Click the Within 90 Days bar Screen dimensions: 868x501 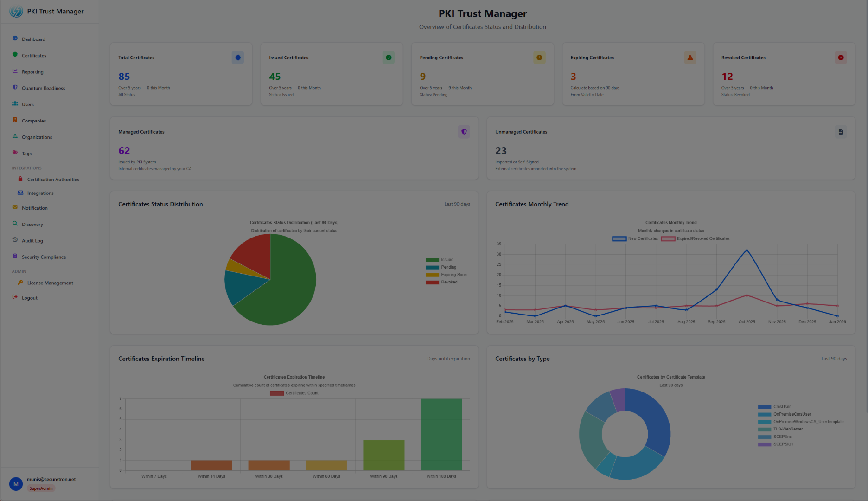384,455
